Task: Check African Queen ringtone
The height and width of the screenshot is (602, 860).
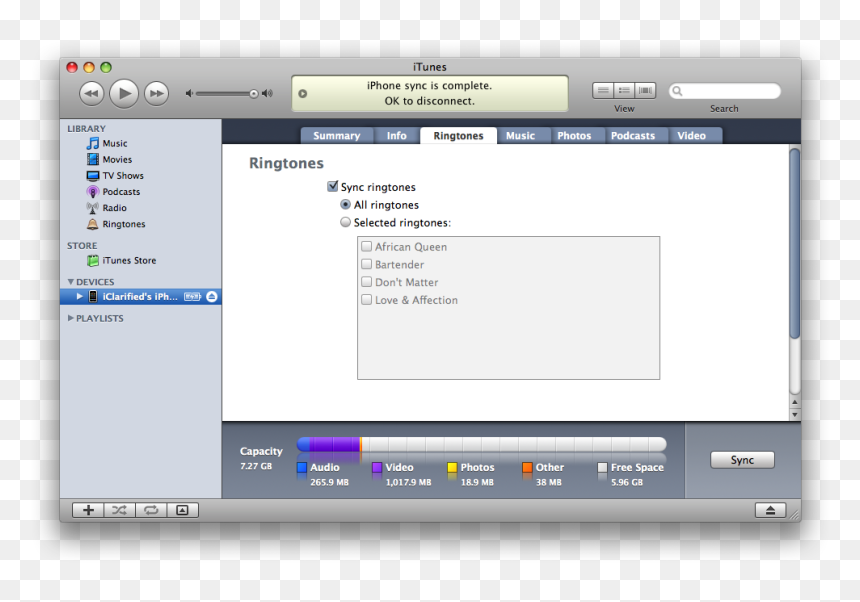Action: point(366,246)
